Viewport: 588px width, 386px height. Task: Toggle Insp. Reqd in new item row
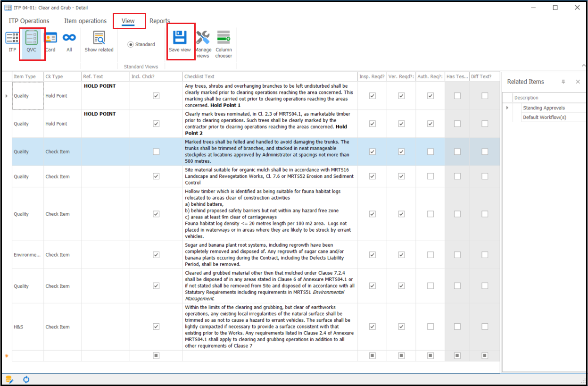pos(373,355)
